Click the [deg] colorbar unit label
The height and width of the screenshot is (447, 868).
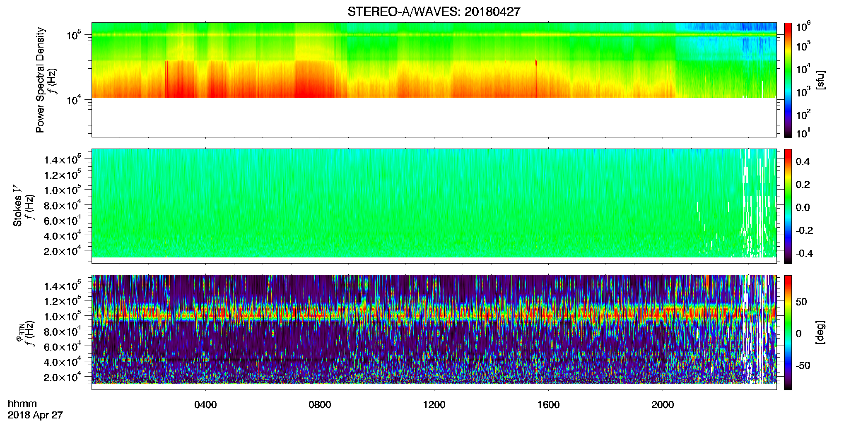coord(820,332)
